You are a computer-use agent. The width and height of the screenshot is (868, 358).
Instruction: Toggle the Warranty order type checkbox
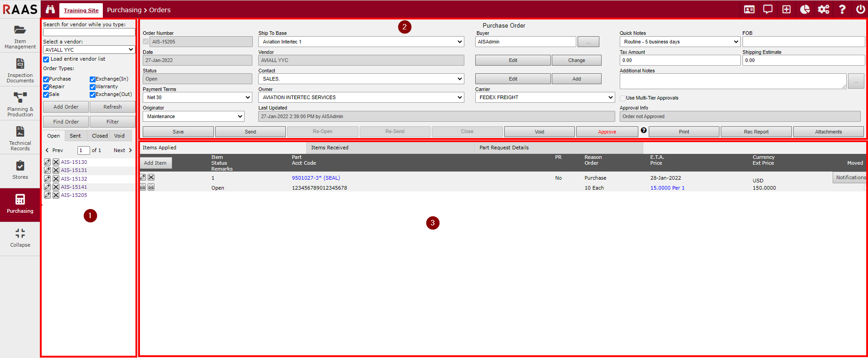click(x=92, y=87)
